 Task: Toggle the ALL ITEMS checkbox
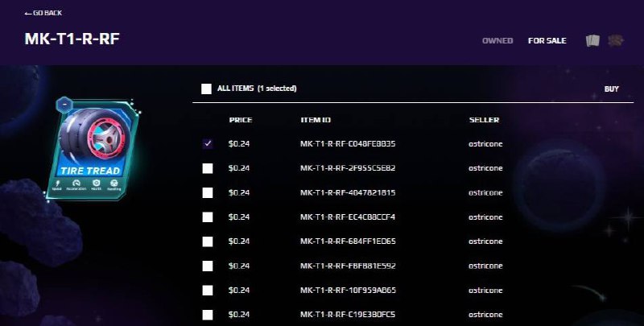(x=206, y=89)
